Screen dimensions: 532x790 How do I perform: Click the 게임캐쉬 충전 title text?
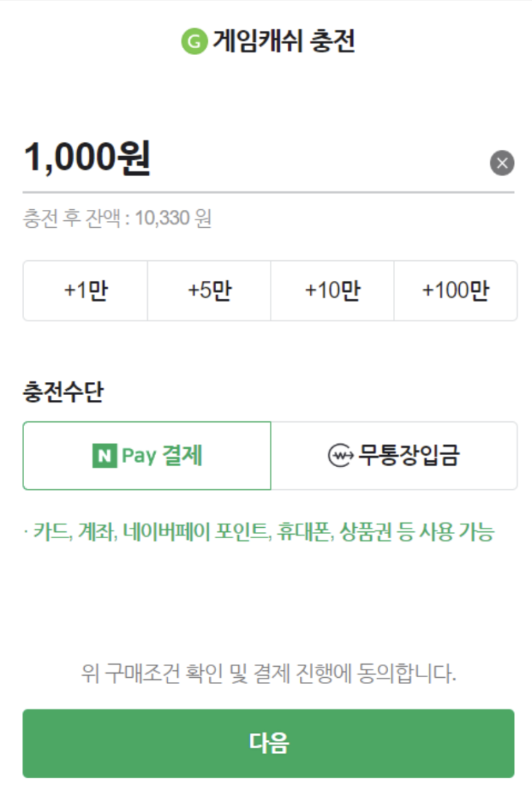click(x=284, y=41)
